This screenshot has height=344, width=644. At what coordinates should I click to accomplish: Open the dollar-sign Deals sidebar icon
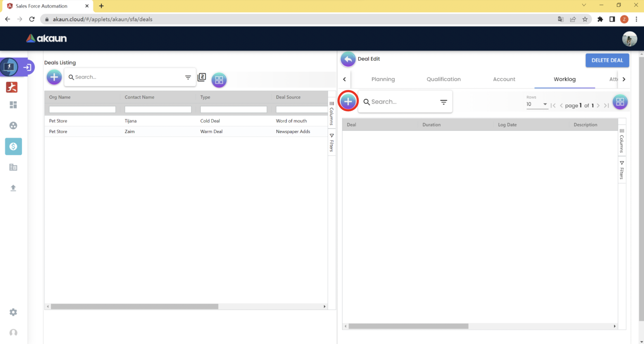pyautogui.click(x=13, y=146)
